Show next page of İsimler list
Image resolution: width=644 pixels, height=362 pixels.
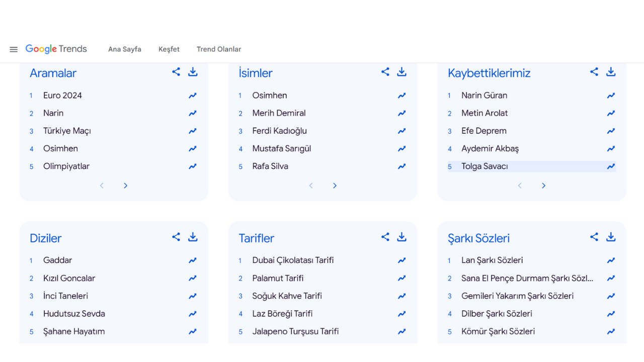pyautogui.click(x=335, y=186)
